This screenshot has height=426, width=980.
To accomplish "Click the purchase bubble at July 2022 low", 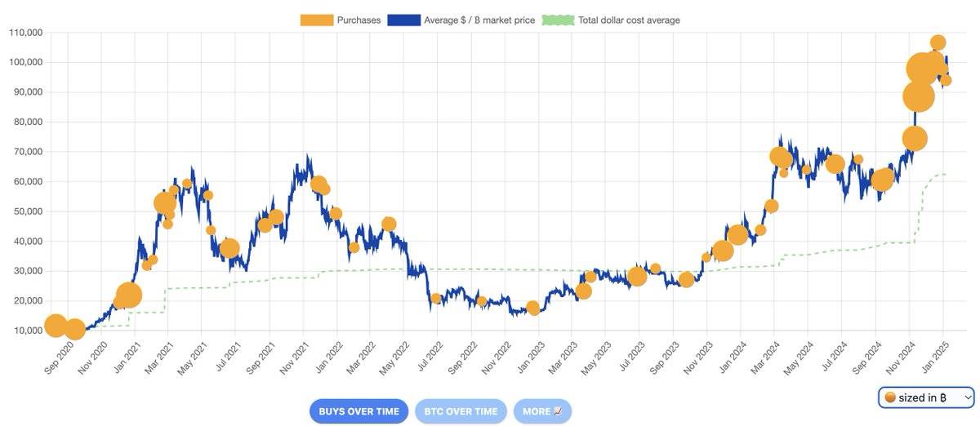I will (436, 299).
